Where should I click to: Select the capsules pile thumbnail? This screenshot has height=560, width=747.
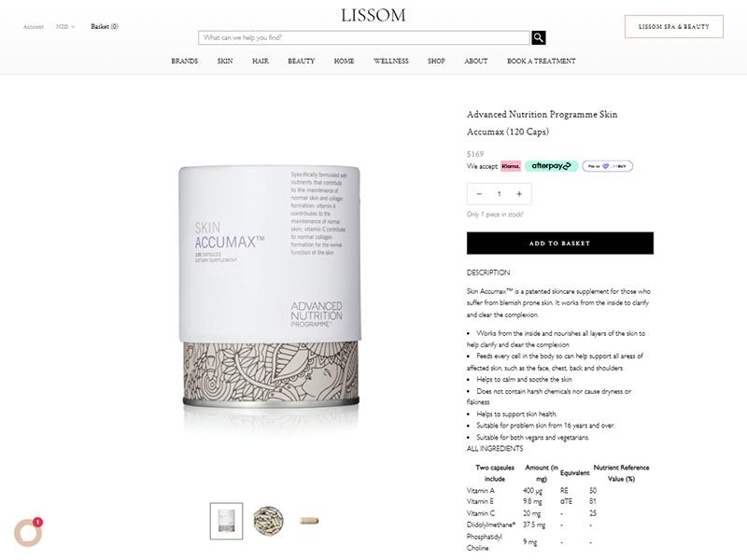(x=268, y=521)
